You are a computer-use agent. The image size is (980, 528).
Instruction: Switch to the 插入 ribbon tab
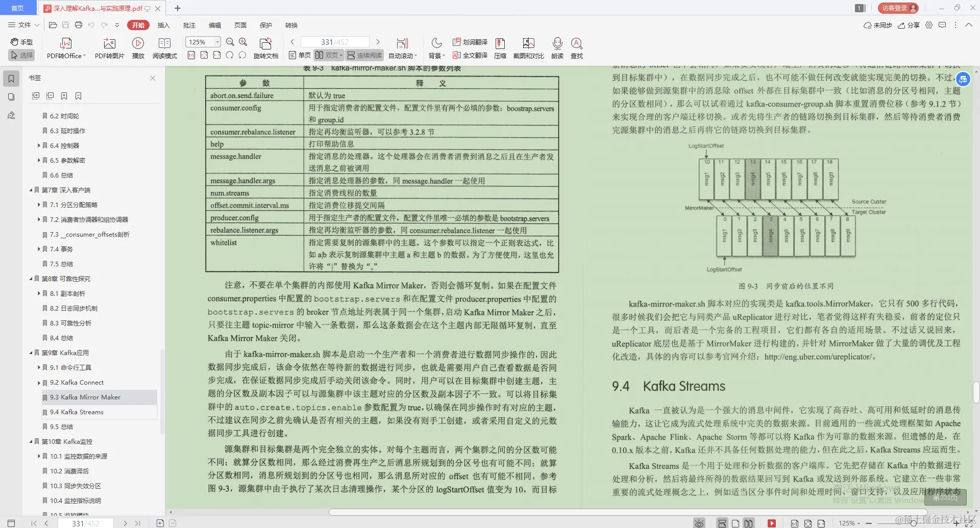[163, 25]
